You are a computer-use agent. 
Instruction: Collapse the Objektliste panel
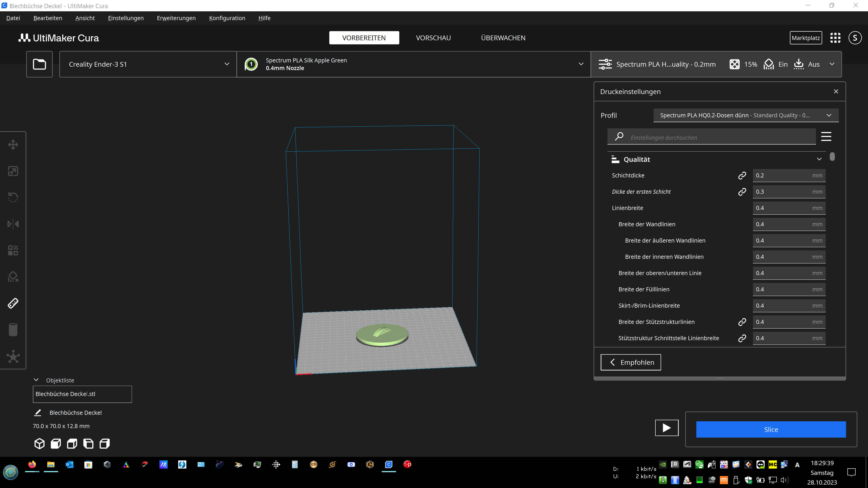pos(36,380)
